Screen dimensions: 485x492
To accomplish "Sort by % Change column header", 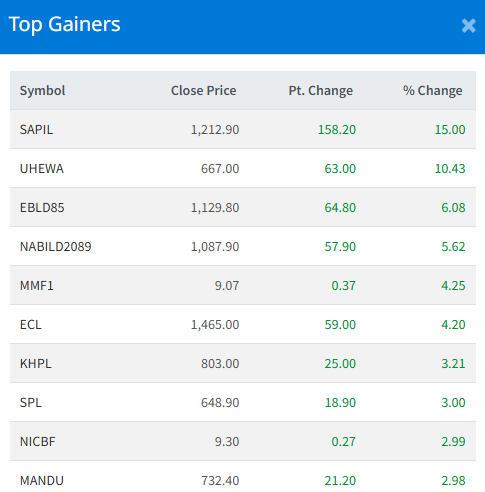I will [x=433, y=91].
